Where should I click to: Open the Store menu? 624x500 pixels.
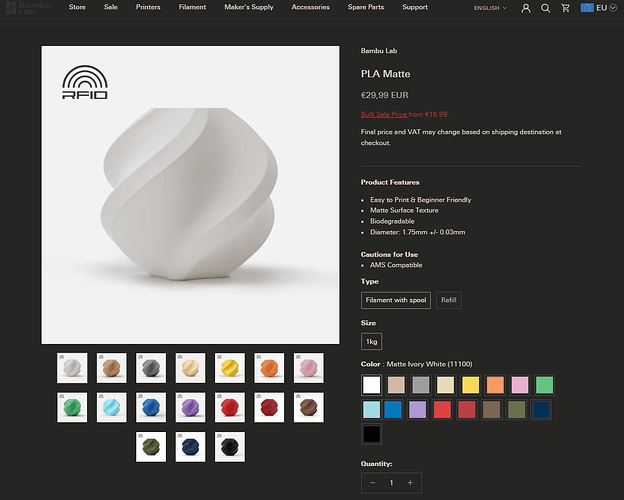click(77, 7)
